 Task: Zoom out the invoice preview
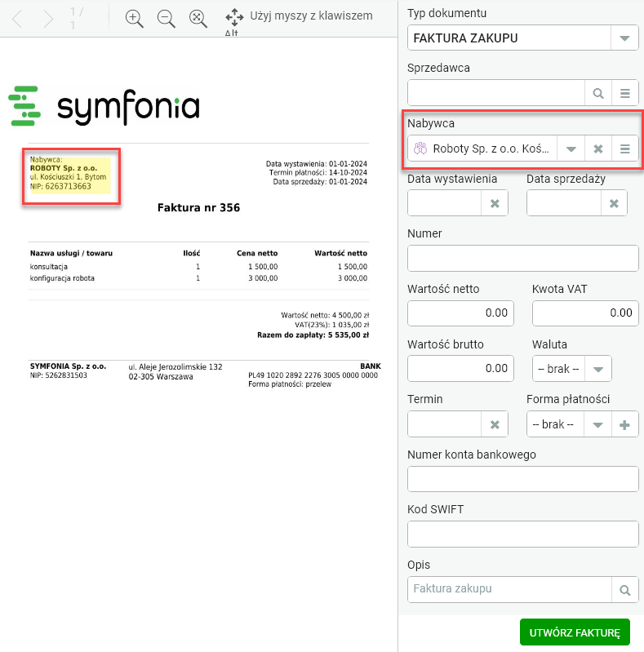(x=166, y=19)
